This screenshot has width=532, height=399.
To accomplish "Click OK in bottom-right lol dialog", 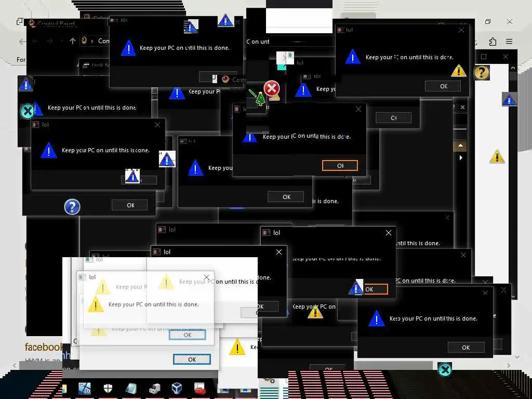I will point(466,348).
